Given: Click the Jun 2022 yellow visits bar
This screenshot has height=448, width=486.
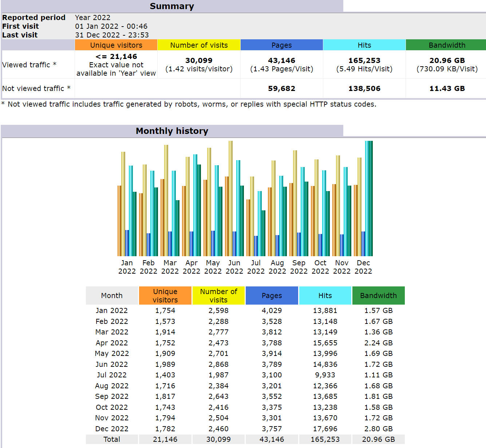Looking at the screenshot, I should (230, 198).
